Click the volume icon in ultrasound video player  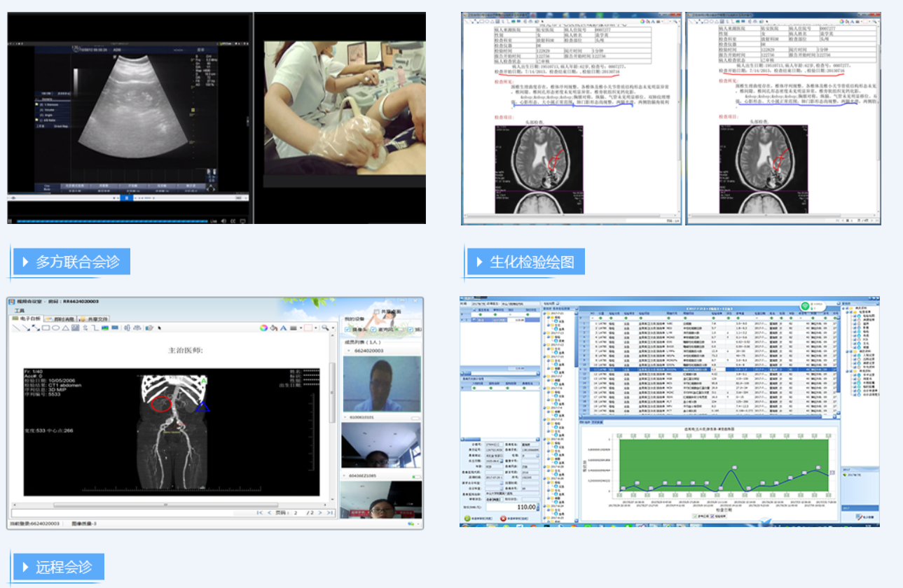[223, 221]
